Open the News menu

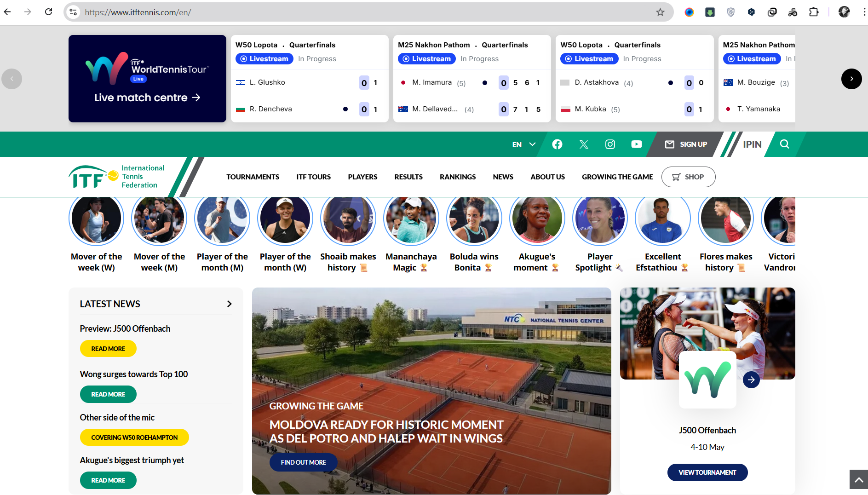coord(503,177)
